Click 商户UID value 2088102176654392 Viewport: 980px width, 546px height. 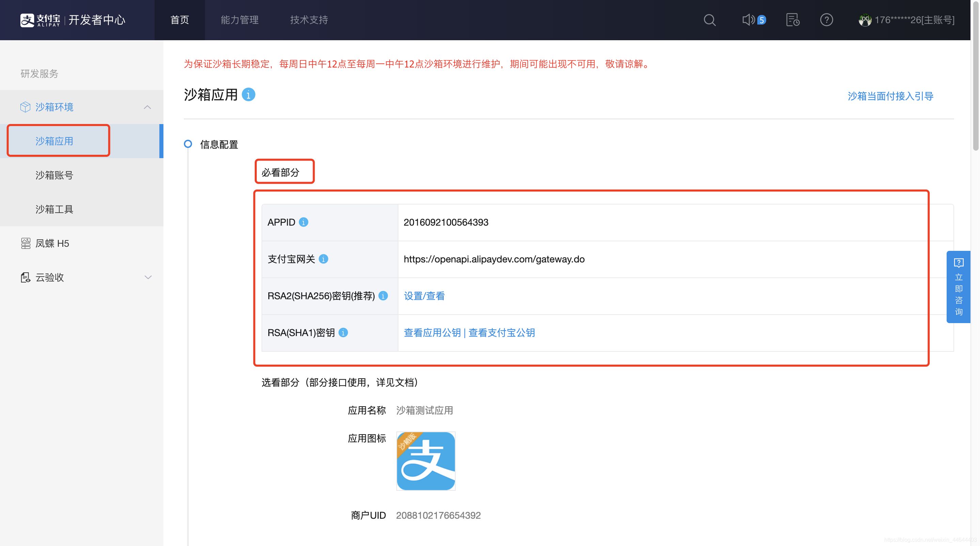pos(438,515)
